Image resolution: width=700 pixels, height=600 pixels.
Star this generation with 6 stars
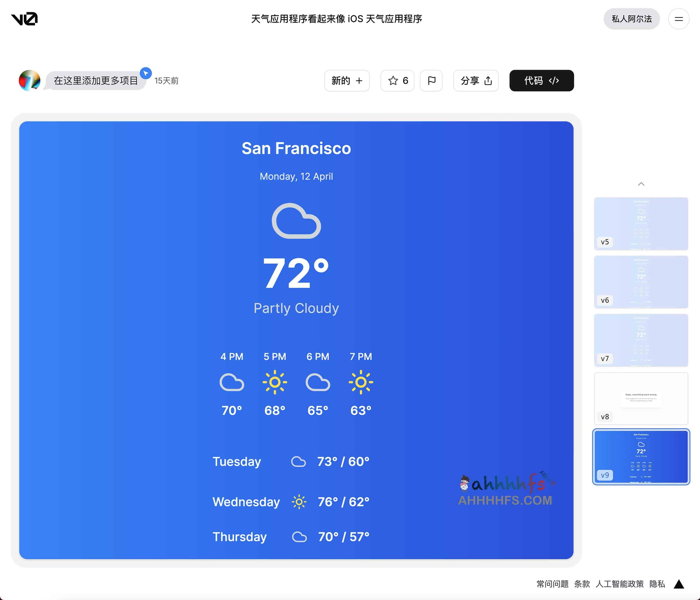[398, 80]
